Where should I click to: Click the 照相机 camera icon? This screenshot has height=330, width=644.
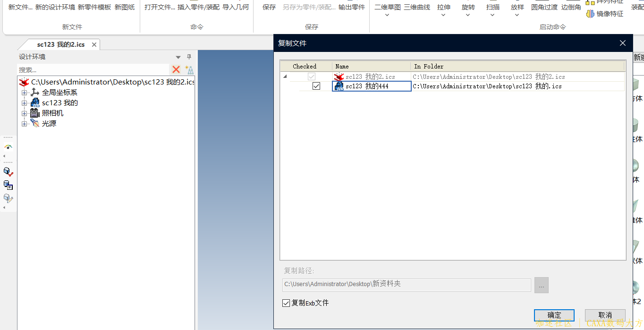coord(35,113)
